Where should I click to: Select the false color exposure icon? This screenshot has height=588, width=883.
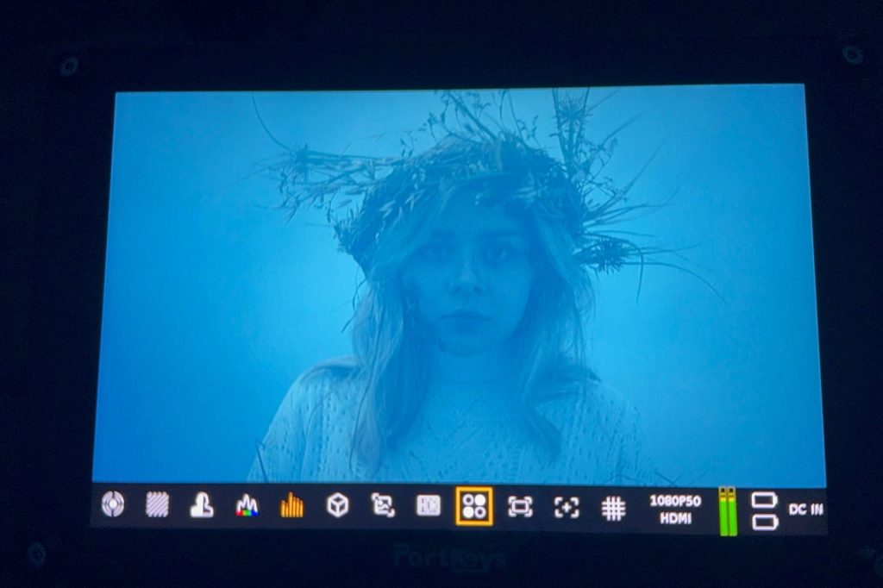pyautogui.click(x=202, y=505)
